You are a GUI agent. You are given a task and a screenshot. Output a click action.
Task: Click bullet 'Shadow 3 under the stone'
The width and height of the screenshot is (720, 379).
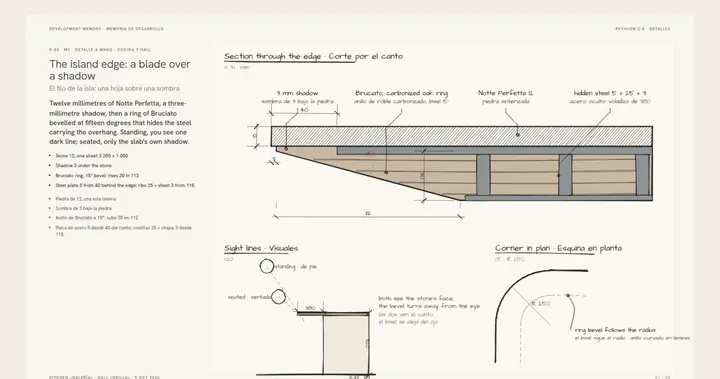point(84,165)
